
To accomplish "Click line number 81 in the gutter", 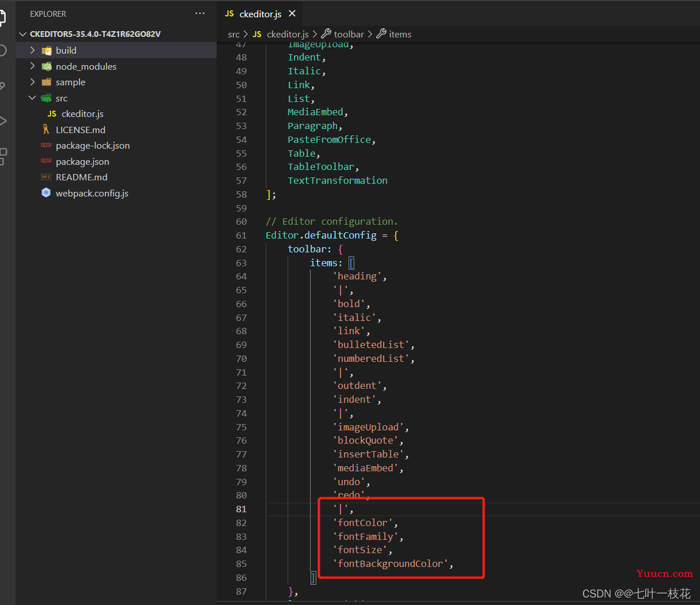I will click(241, 509).
